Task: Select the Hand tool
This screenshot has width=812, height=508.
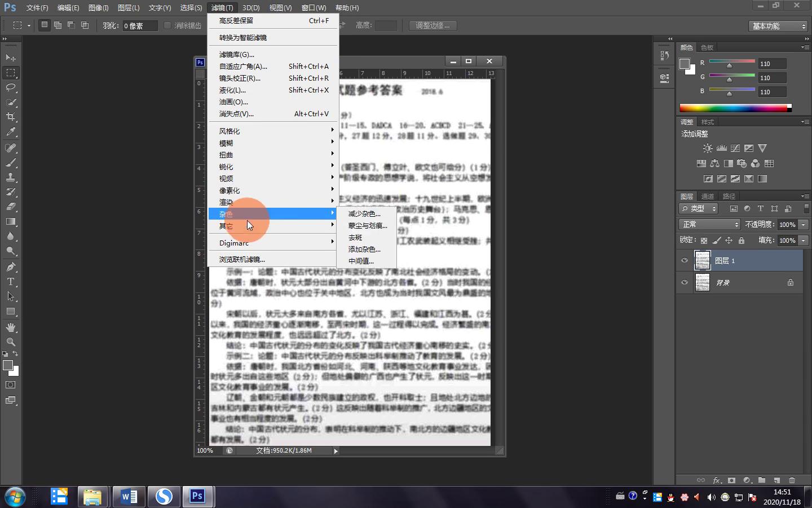Action: point(11,327)
